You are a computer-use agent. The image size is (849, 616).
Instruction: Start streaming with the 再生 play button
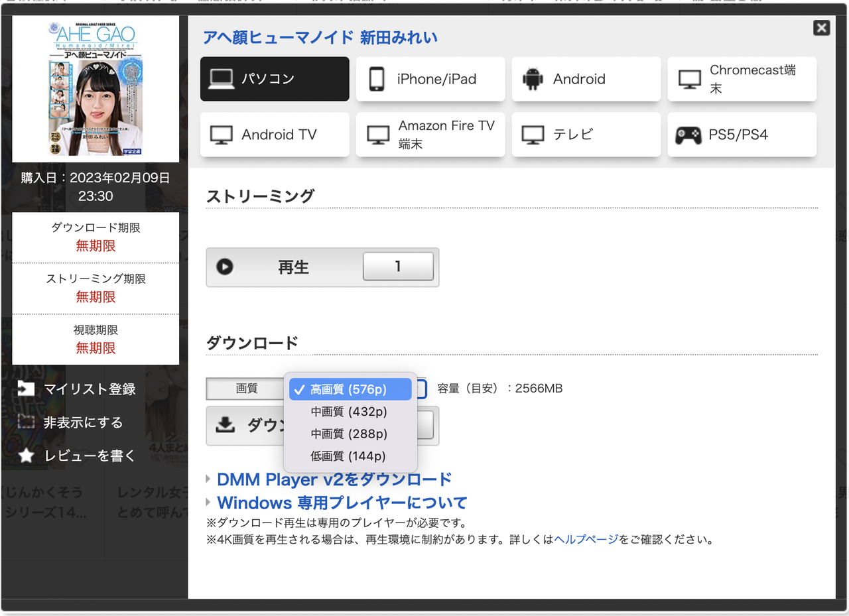pos(284,267)
